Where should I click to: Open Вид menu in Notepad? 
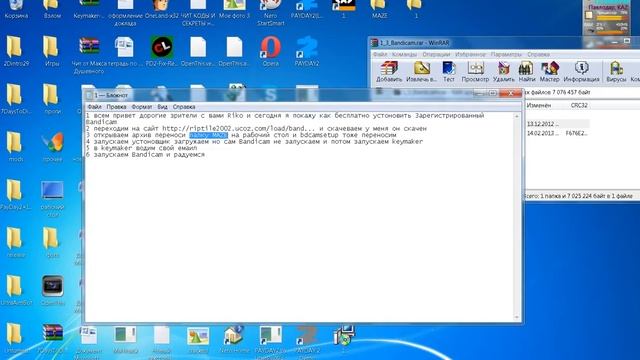click(162, 107)
